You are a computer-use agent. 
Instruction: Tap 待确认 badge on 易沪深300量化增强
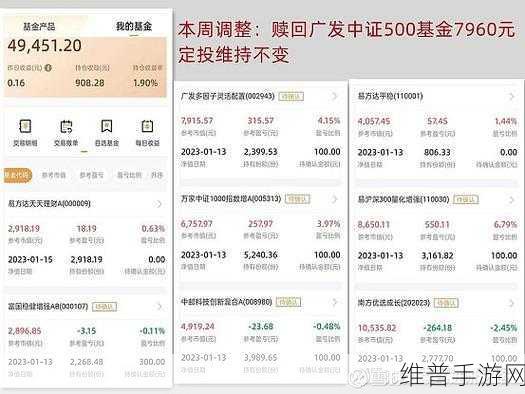(x=466, y=200)
